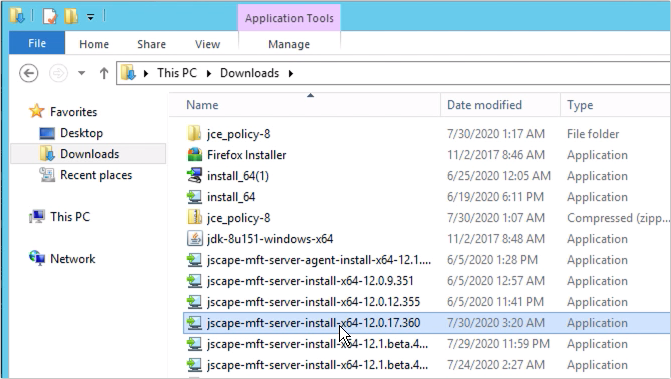Image resolution: width=671 pixels, height=379 pixels.
Task: Open recent locations dropdown arrow
Action: pyautogui.click(x=81, y=73)
